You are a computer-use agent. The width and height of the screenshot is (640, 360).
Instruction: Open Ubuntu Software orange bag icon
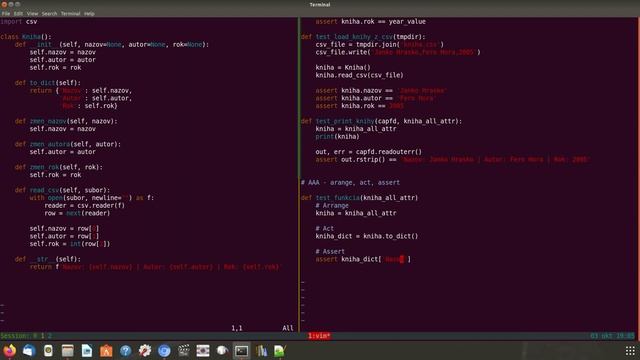tap(106, 351)
